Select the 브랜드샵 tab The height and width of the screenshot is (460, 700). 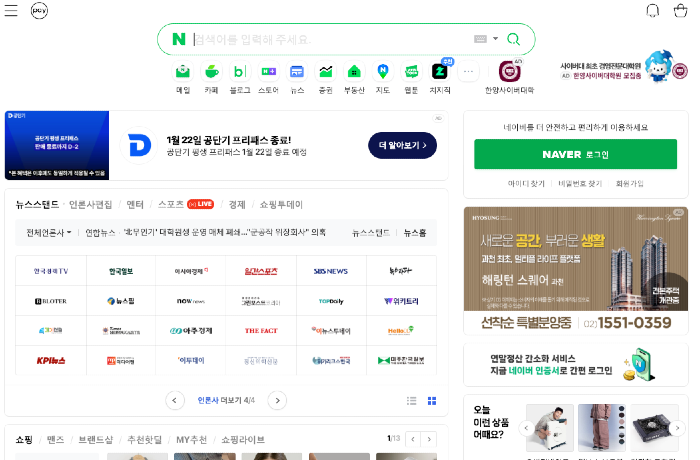(x=96, y=440)
